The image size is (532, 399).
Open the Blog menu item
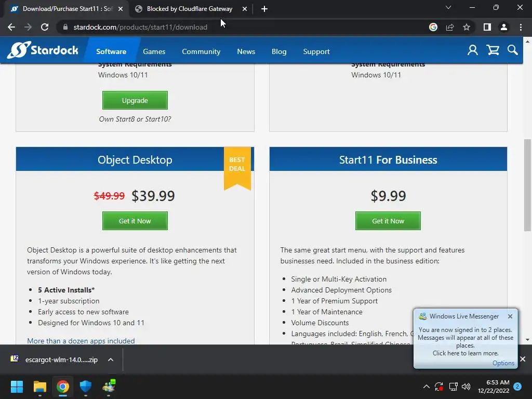coord(279,51)
